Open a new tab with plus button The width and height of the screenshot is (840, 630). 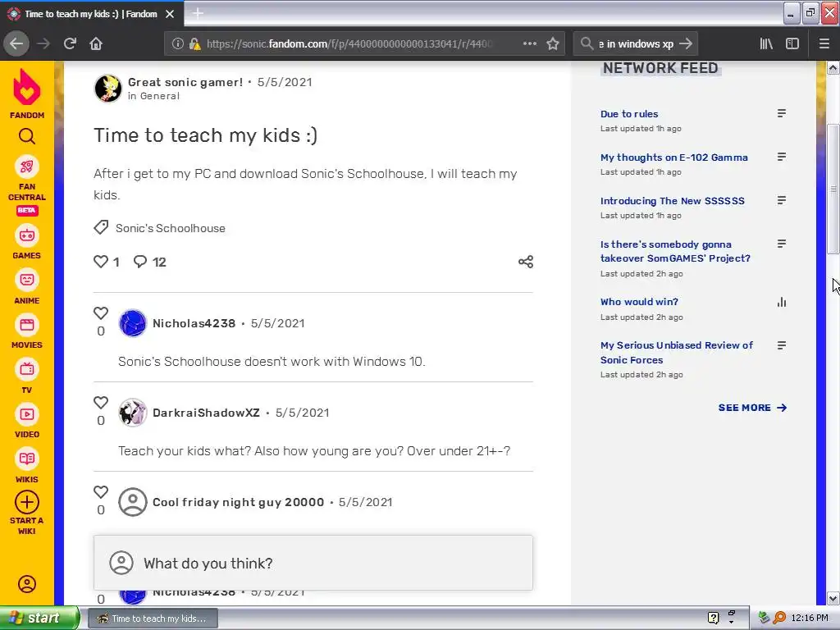198,13
